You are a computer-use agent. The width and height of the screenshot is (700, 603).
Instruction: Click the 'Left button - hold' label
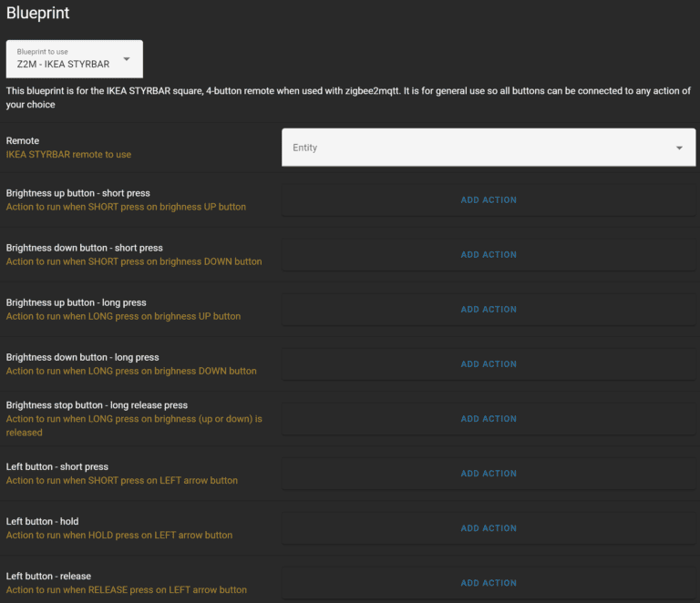43,522
